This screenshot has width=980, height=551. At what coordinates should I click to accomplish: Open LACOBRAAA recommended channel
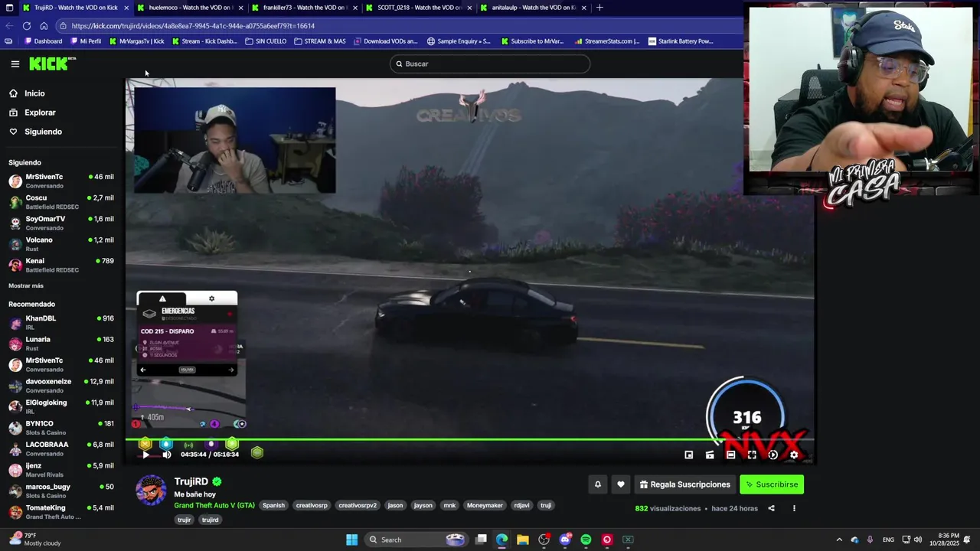point(61,449)
